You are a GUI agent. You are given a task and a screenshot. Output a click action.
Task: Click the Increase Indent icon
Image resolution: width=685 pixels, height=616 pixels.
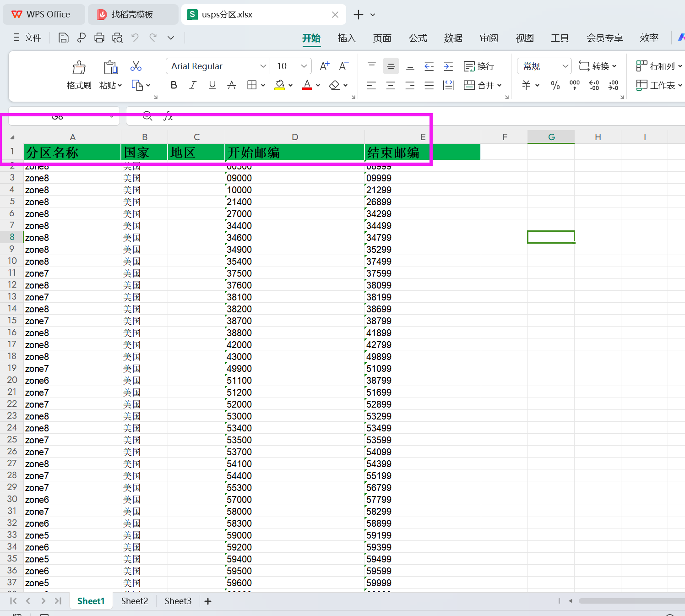(449, 66)
